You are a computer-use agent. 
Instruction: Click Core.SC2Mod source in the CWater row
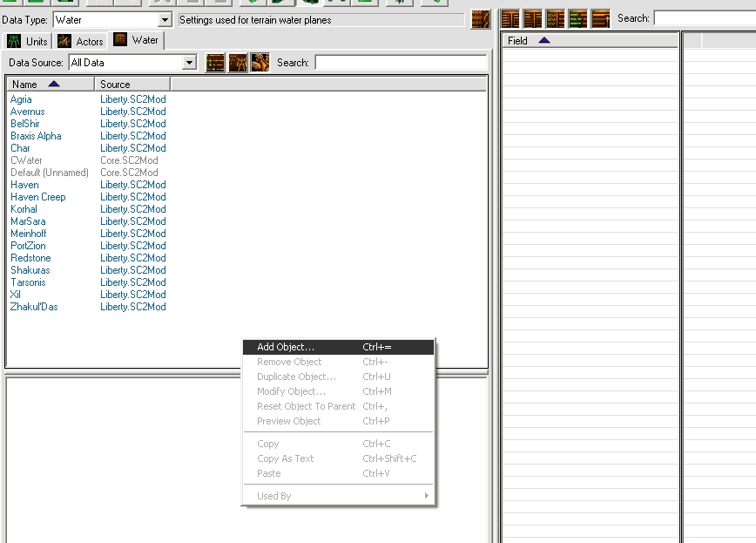click(x=129, y=160)
